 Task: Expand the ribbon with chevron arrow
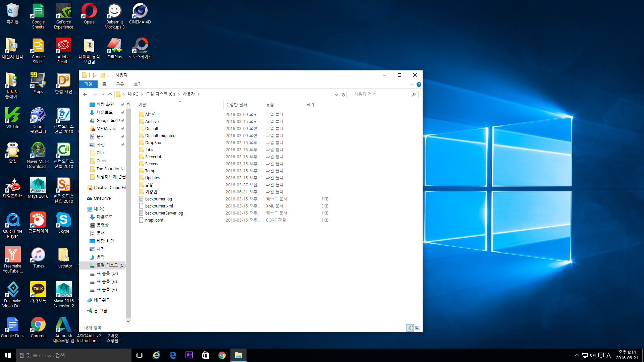pos(412,84)
